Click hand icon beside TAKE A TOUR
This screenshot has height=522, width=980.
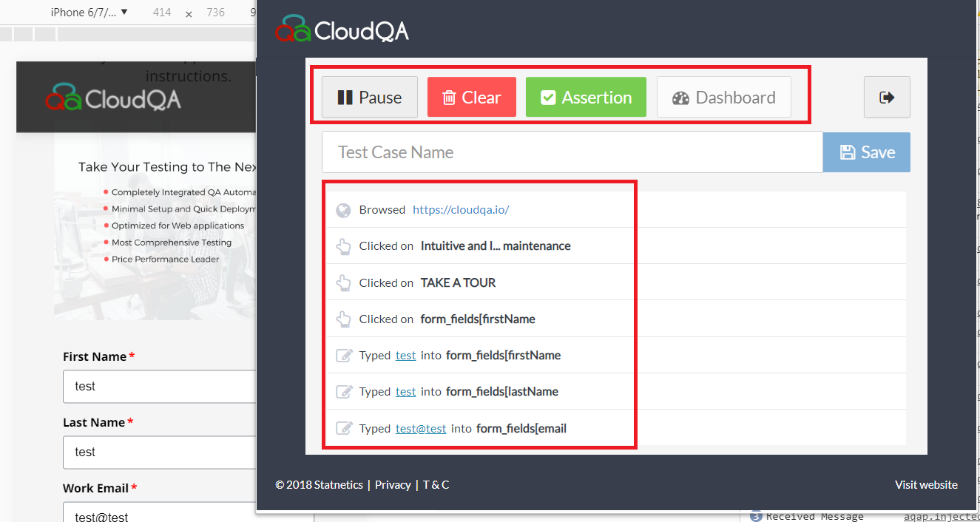pos(343,282)
